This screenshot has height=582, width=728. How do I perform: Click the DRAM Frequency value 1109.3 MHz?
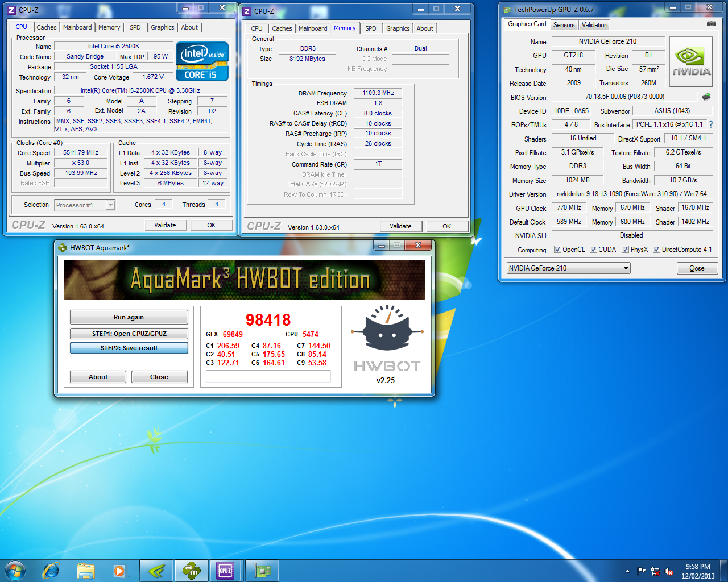tap(378, 93)
